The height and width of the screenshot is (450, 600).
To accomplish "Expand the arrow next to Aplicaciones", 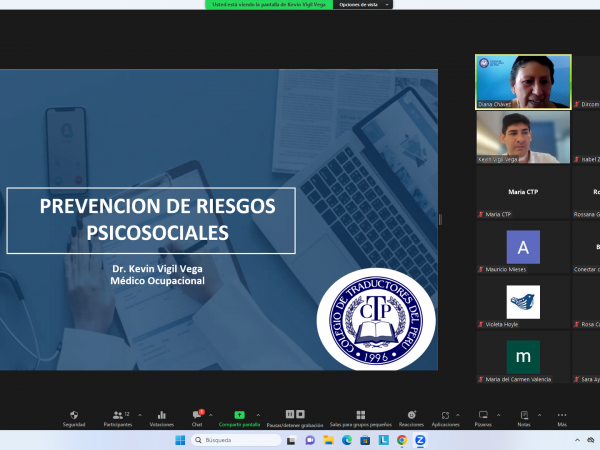I will point(458,415).
